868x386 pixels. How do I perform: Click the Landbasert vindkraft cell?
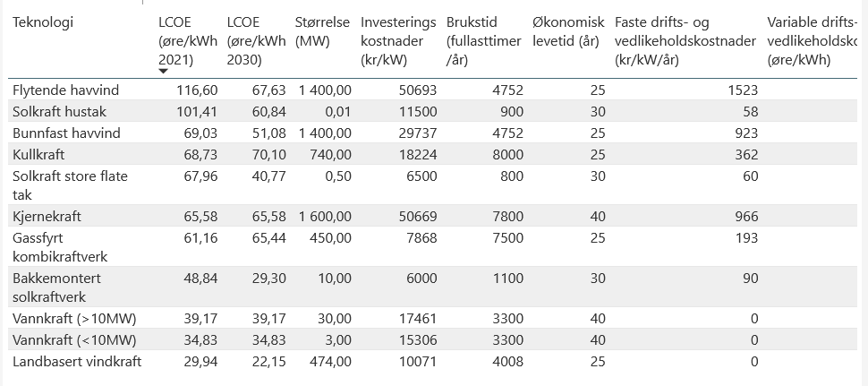tap(77, 362)
